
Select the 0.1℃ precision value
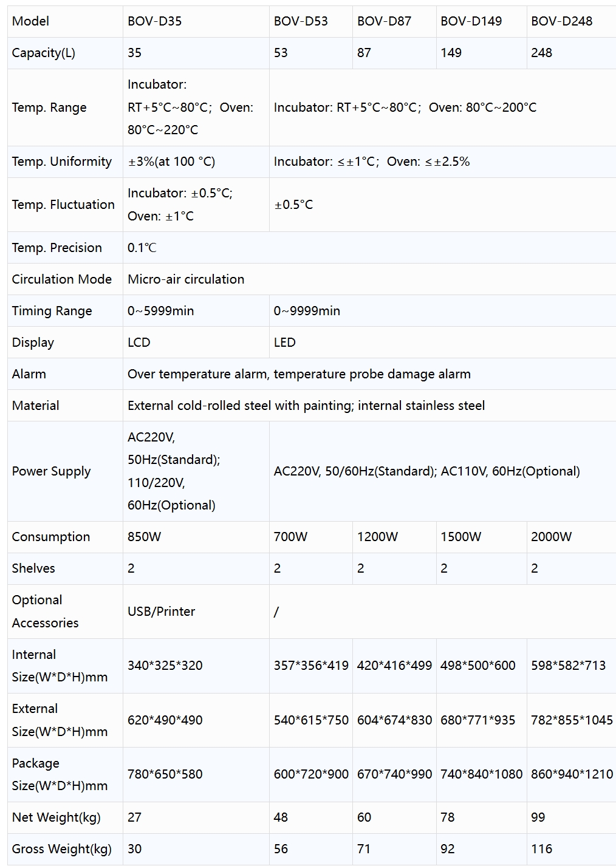(x=142, y=248)
